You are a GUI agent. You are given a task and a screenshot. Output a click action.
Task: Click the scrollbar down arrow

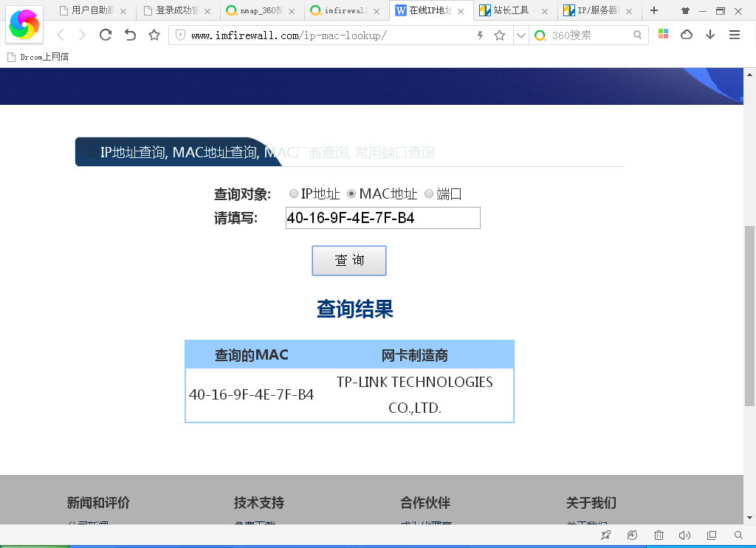[749, 518]
